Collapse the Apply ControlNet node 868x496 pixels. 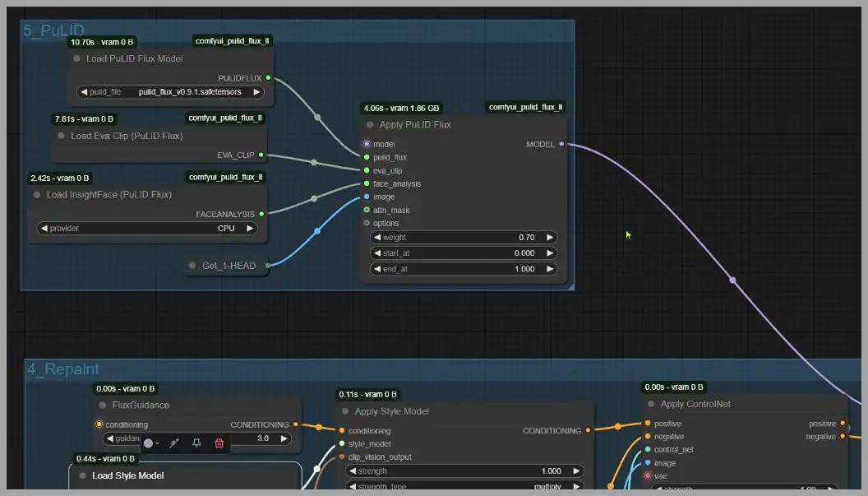click(x=651, y=404)
